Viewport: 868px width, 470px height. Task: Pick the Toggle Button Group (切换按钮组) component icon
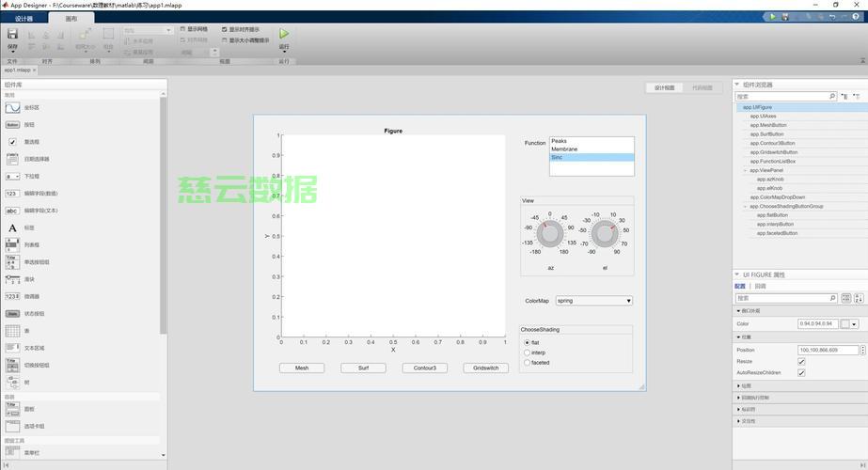[x=13, y=365]
